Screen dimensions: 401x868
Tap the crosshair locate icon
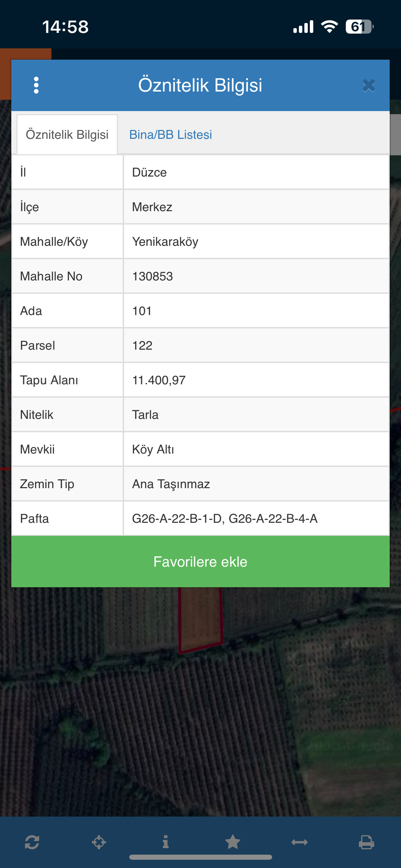pos(99,842)
